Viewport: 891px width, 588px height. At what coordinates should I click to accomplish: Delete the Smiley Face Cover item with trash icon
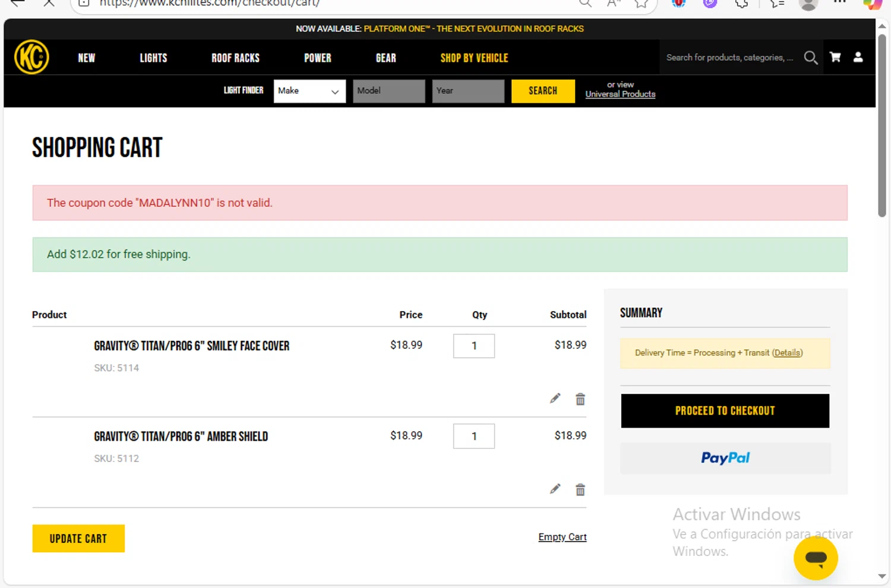pos(580,399)
